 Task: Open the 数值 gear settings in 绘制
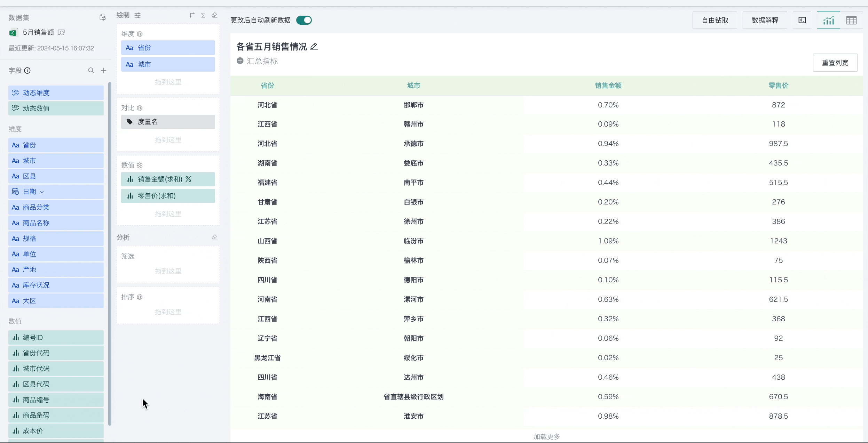140,166
